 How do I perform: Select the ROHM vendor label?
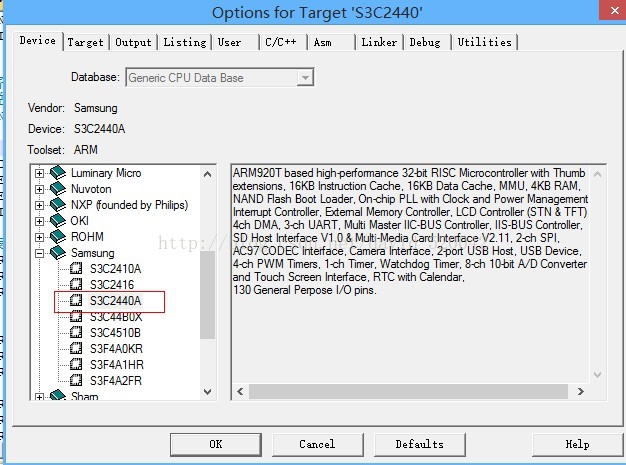87,237
